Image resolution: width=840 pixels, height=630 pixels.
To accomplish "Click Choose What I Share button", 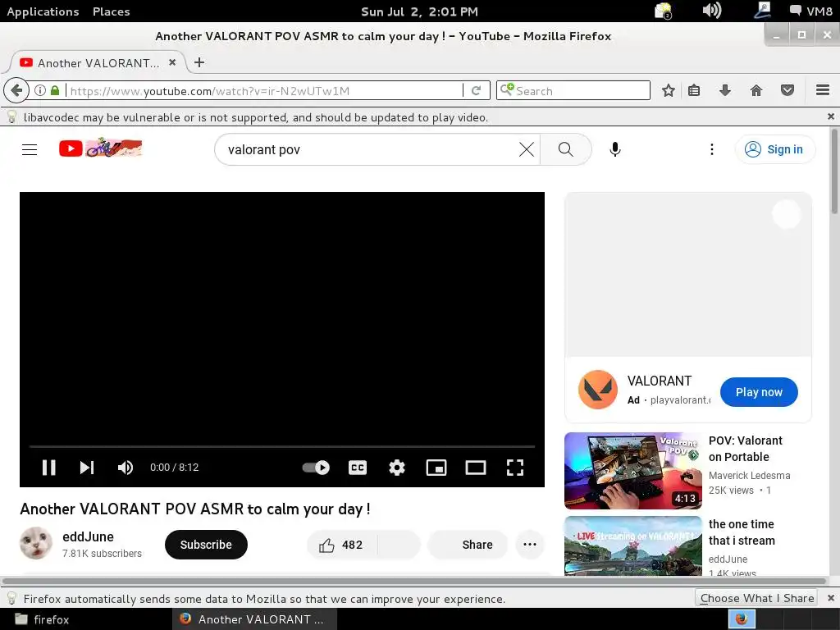I will tap(756, 598).
